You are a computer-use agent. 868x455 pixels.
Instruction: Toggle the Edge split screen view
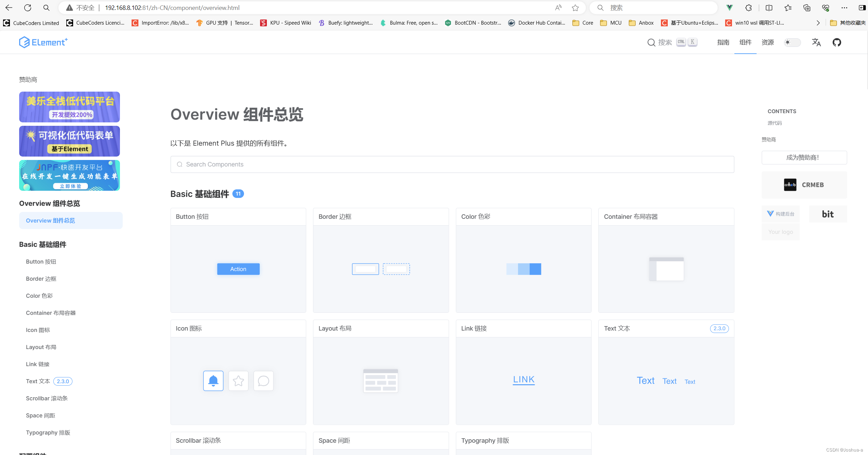[769, 8]
